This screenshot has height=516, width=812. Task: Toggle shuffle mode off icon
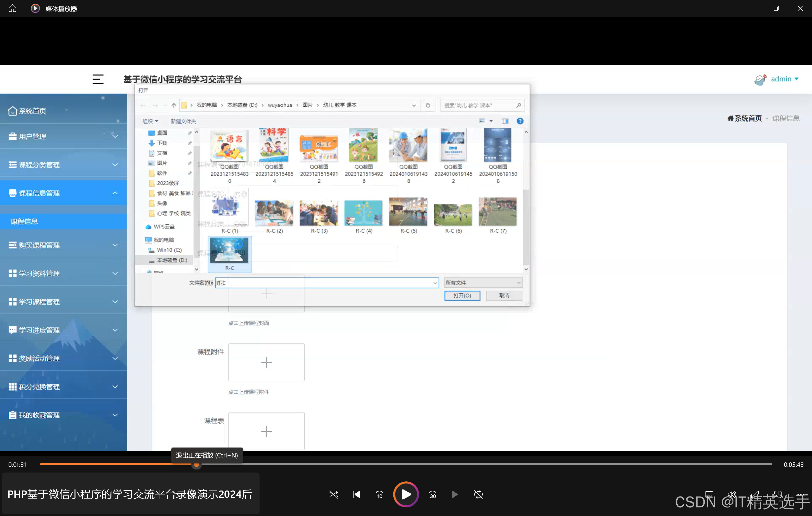[x=333, y=494]
